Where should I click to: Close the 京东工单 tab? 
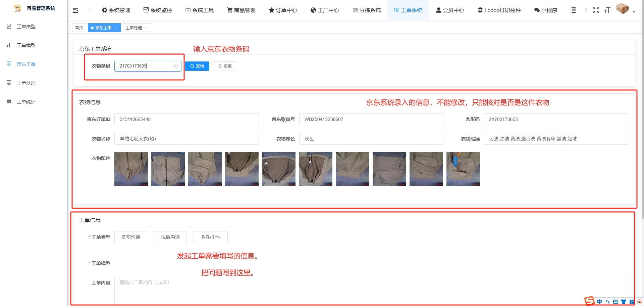click(115, 28)
